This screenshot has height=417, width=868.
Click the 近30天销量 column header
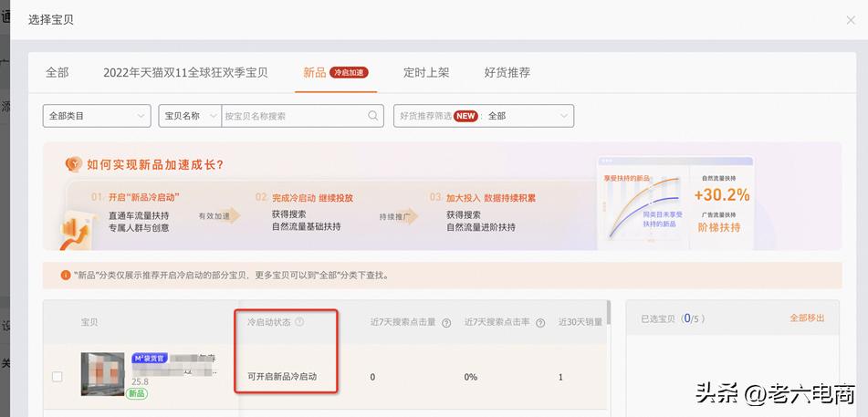580,322
